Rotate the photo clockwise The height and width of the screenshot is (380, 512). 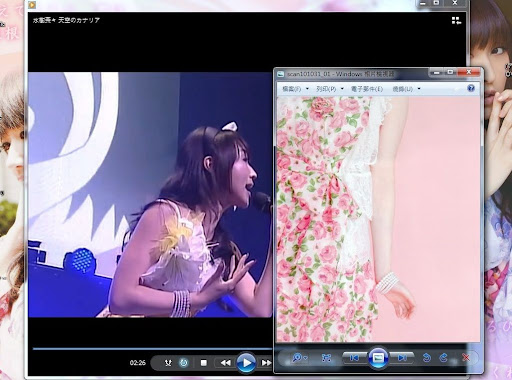444,358
